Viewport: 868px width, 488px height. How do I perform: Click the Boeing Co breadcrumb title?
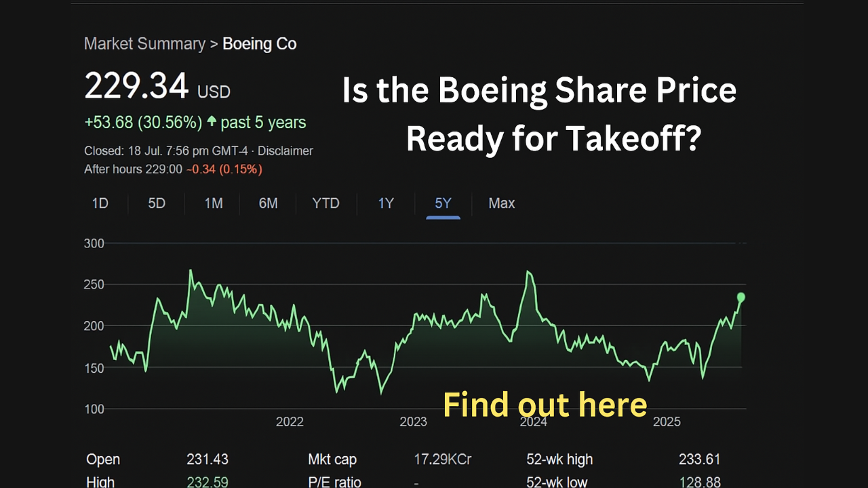260,44
